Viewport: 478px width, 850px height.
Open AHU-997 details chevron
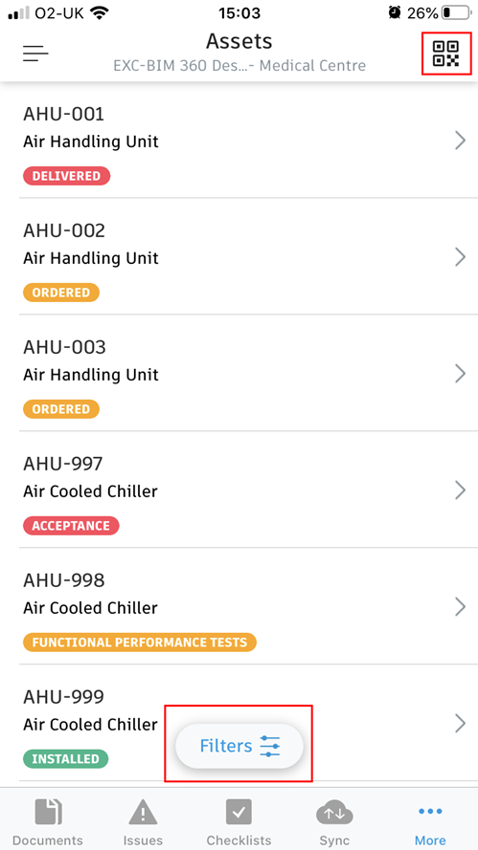(x=460, y=490)
